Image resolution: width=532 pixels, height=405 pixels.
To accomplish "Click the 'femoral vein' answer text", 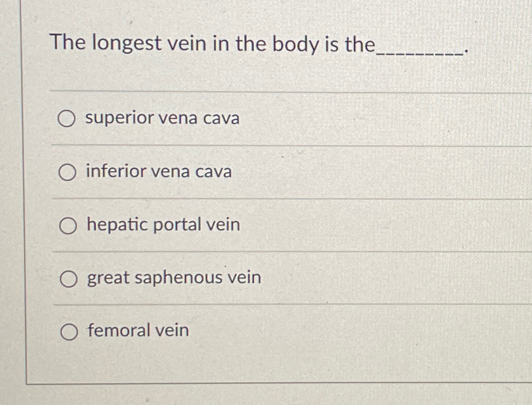I will click(x=138, y=330).
